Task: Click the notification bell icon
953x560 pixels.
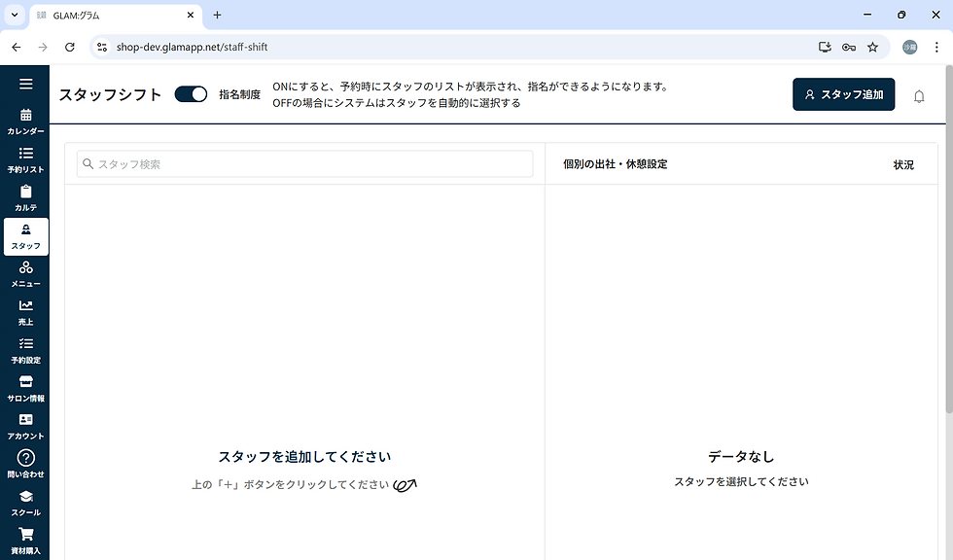Action: (918, 94)
